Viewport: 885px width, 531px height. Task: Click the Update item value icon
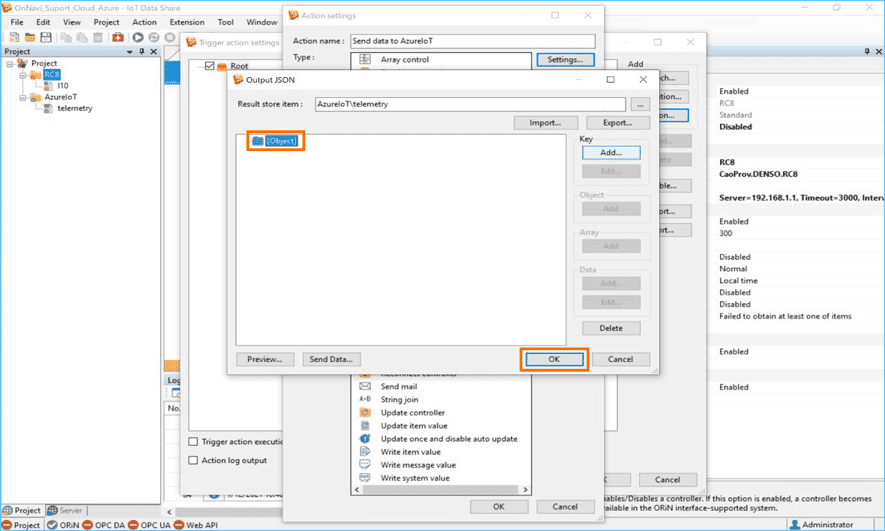(365, 425)
